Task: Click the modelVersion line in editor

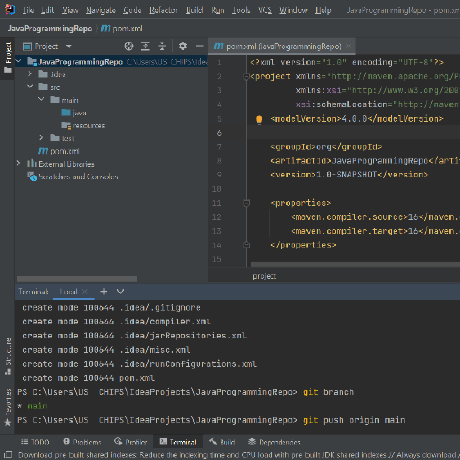Action: [x=357, y=119]
